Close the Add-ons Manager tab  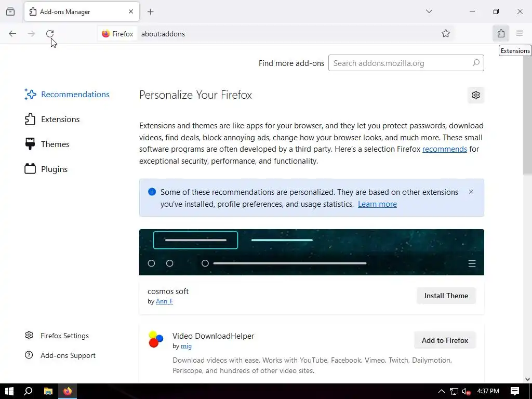130,11
